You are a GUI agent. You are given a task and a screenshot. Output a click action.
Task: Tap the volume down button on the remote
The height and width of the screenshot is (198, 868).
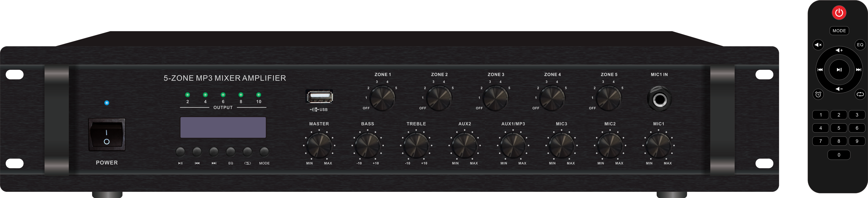tap(839, 89)
